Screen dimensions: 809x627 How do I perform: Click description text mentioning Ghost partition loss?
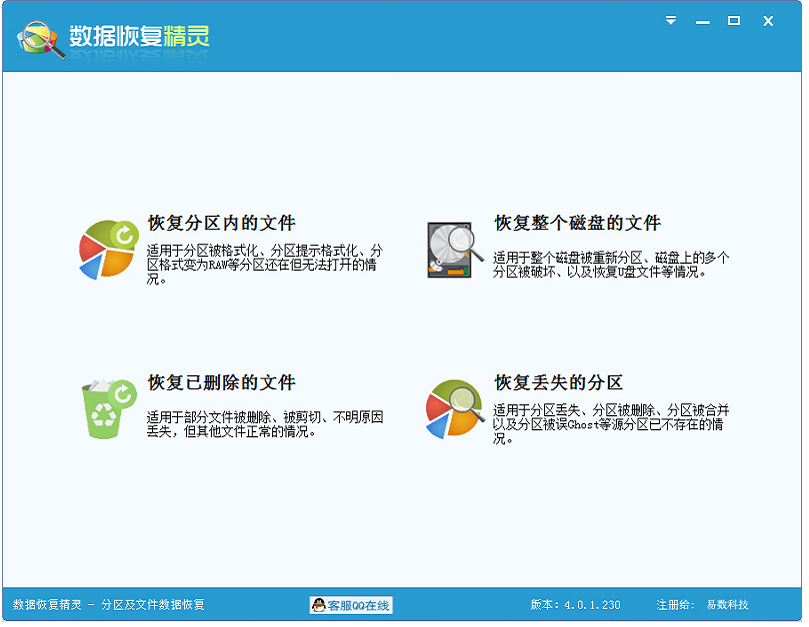pos(610,424)
